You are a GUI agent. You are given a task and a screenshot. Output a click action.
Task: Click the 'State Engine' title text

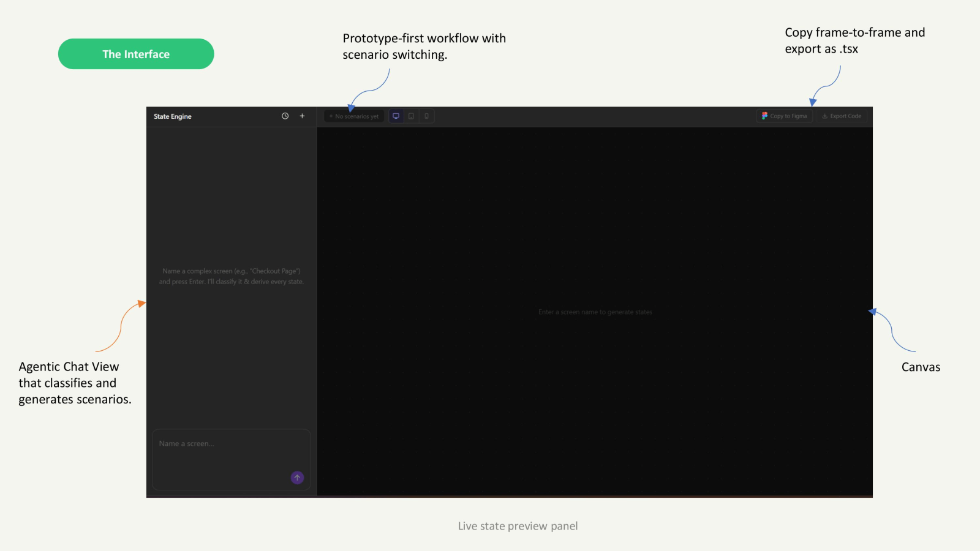coord(173,116)
